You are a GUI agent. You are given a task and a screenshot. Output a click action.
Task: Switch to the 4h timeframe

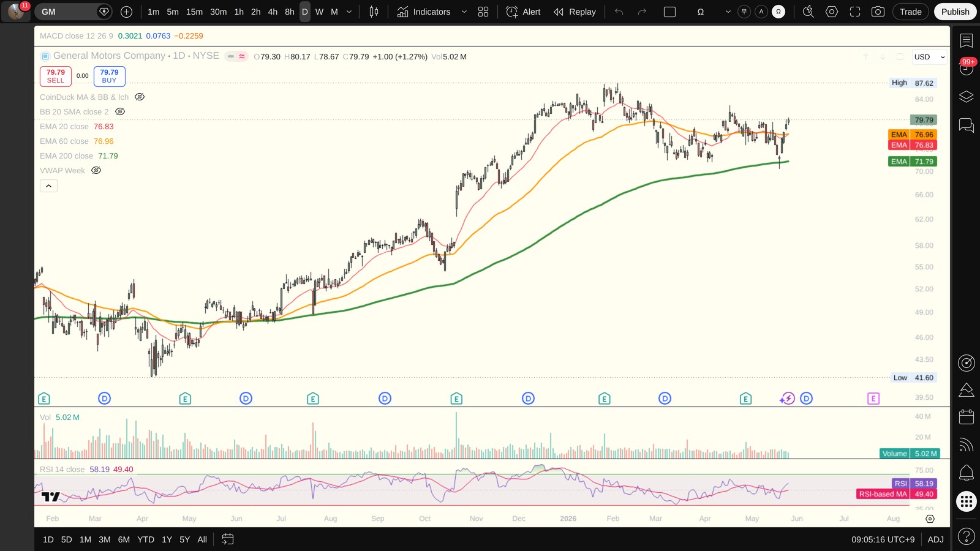coord(273,12)
